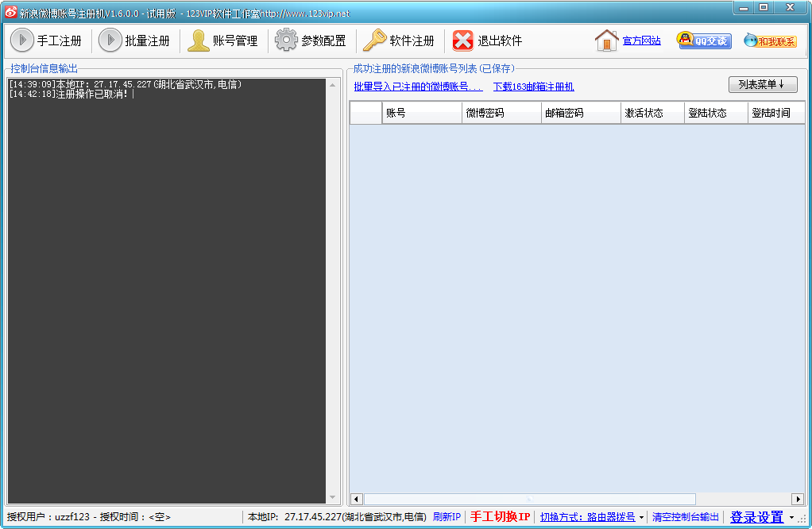Click the 刷新IP link in status bar
812x529 pixels.
click(x=447, y=516)
